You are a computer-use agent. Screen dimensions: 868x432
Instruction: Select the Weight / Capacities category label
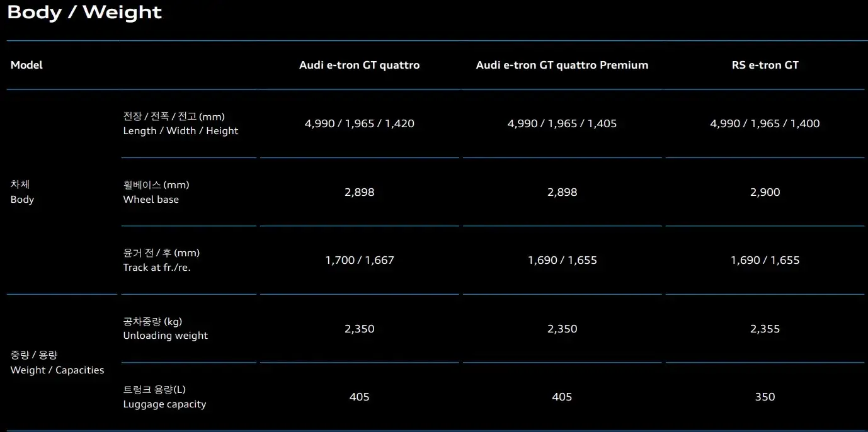click(57, 363)
